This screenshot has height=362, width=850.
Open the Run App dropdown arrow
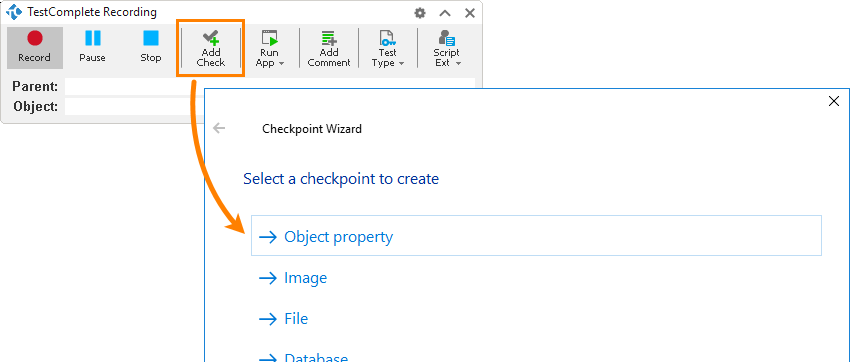(x=281, y=63)
